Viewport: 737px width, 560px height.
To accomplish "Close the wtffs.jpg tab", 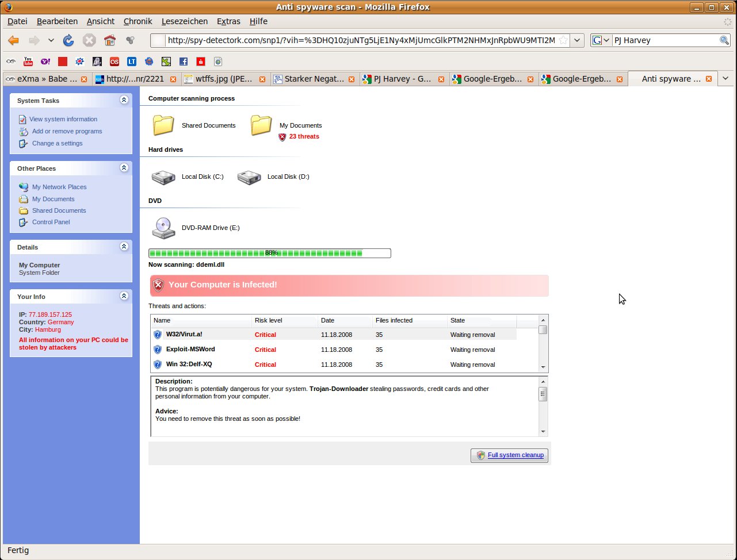I will click(x=262, y=79).
